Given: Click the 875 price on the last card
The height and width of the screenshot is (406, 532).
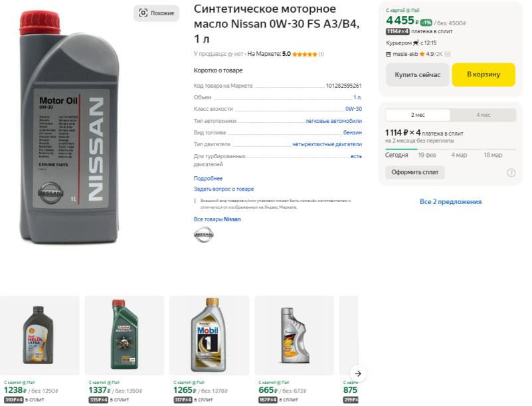Looking at the screenshot, I should click(x=350, y=391).
